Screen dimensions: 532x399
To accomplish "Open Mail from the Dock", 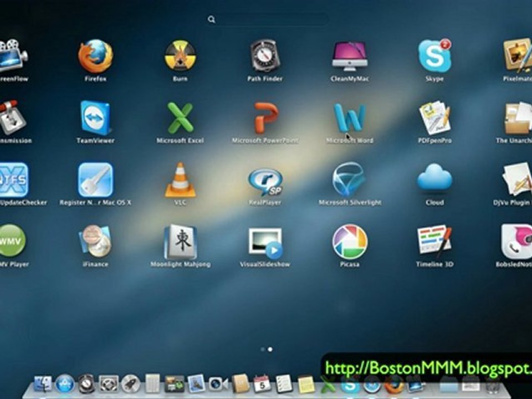I will (196, 384).
